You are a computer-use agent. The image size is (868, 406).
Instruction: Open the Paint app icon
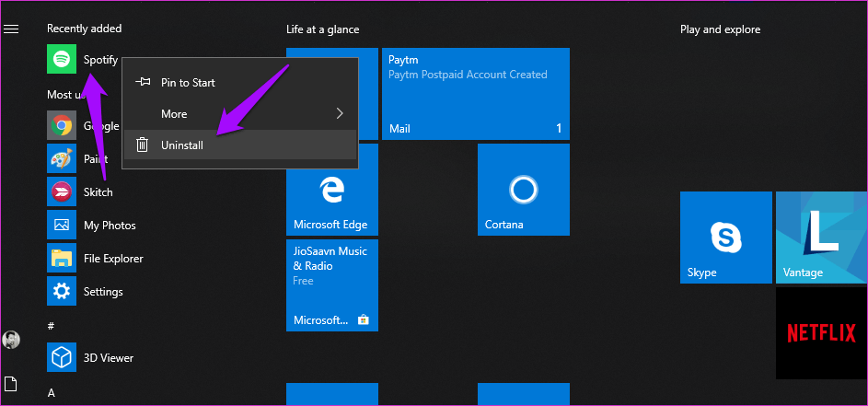pos(62,159)
